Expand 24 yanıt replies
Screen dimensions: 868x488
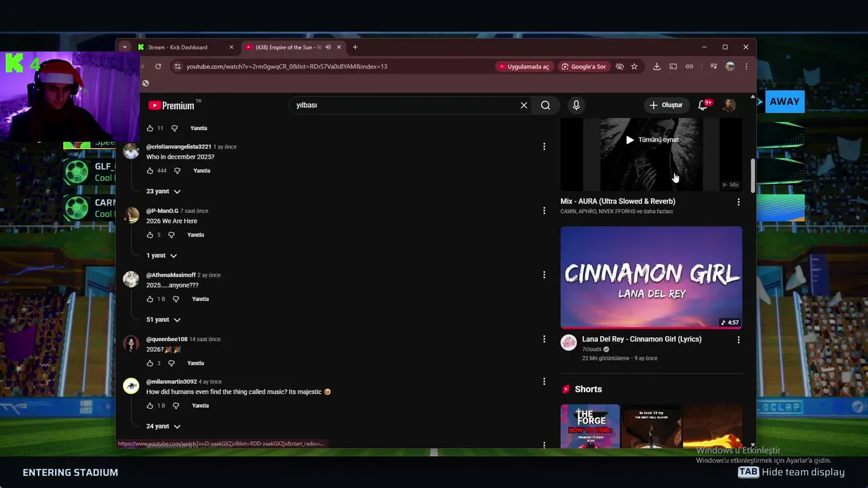[x=163, y=426]
